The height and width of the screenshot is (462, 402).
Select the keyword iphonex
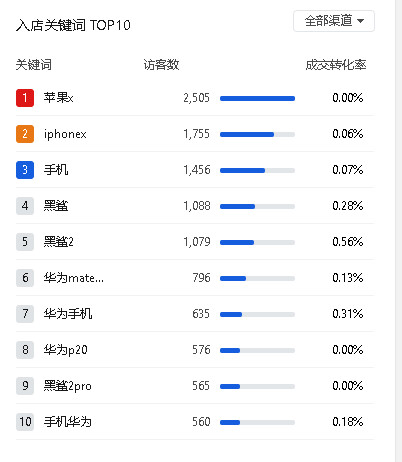point(65,134)
